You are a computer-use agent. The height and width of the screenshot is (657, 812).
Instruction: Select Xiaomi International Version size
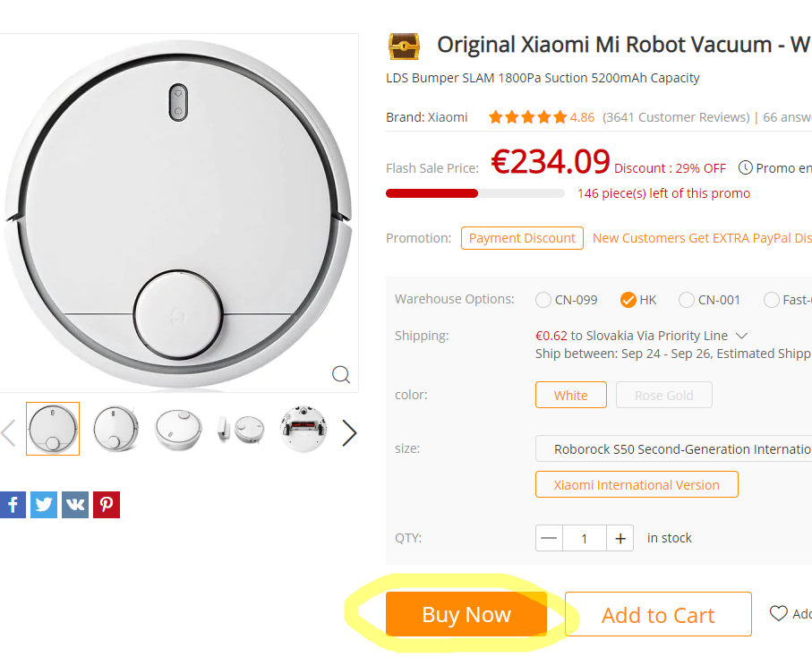637,485
